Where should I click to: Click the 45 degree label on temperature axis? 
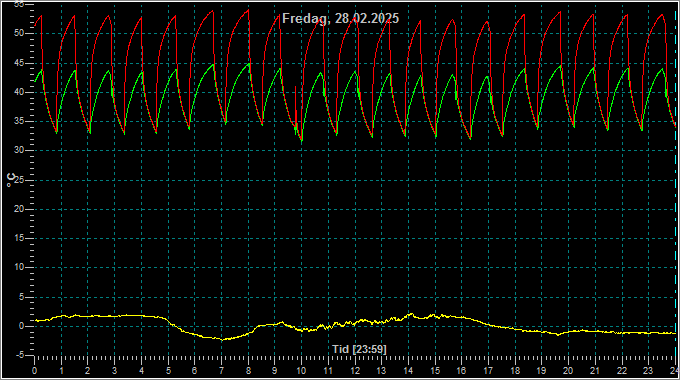[x=19, y=63]
